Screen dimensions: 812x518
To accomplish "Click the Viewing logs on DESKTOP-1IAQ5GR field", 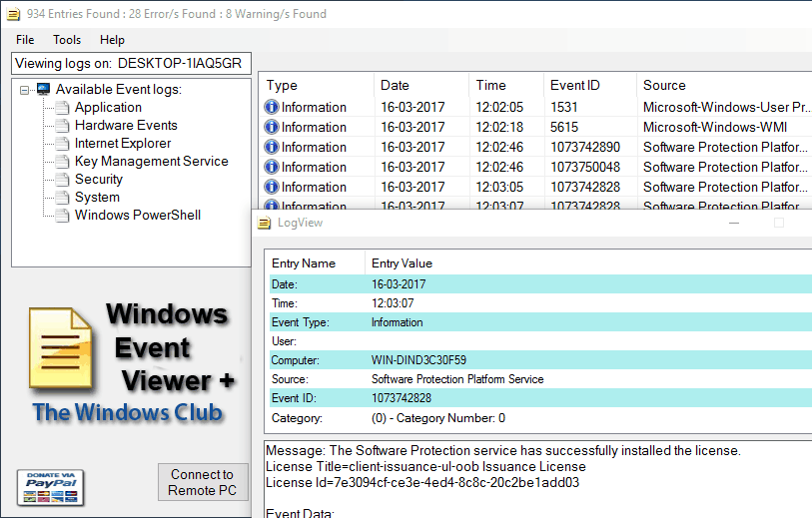I will 132,64.
